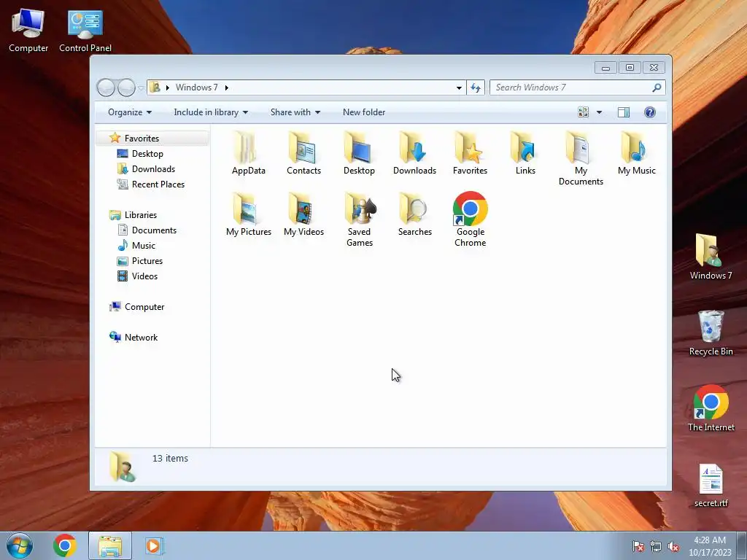Viewport: 747px width, 560px height.
Task: Click the muted volume tray icon
Action: click(673, 547)
